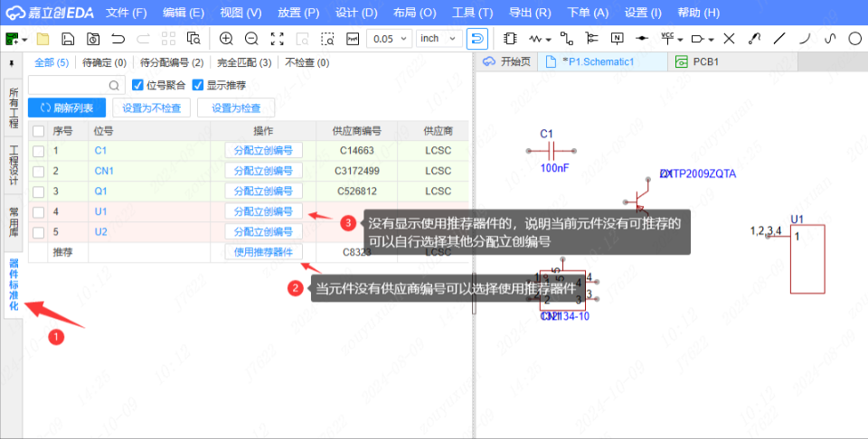Expand the VCC power symbol dropdown
This screenshot has height=439, width=868.
pos(680,39)
